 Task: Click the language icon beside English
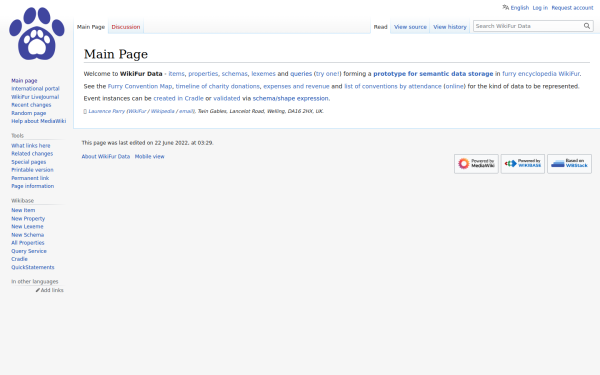[x=505, y=7]
